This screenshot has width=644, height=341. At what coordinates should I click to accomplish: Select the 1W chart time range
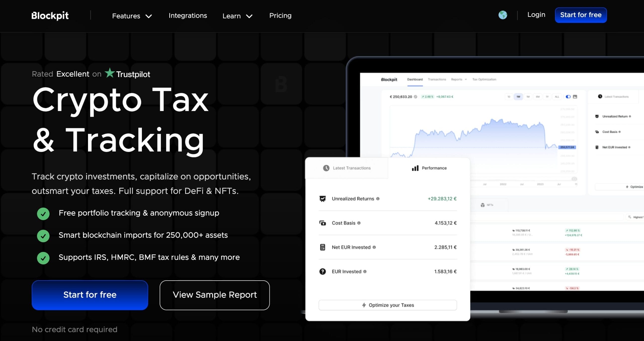tap(518, 97)
